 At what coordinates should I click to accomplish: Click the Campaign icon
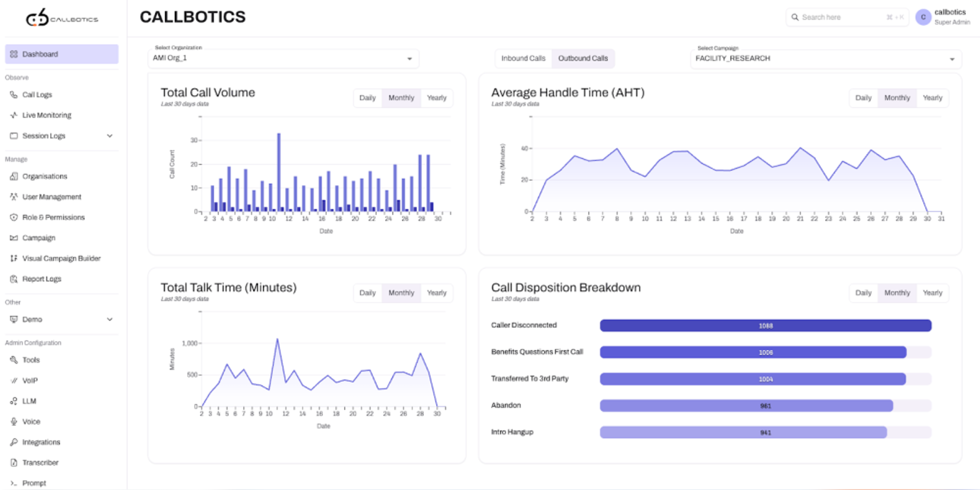coord(14,238)
